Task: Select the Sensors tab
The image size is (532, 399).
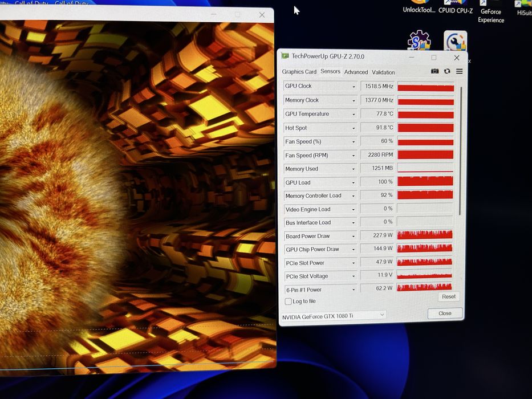Action: point(330,71)
